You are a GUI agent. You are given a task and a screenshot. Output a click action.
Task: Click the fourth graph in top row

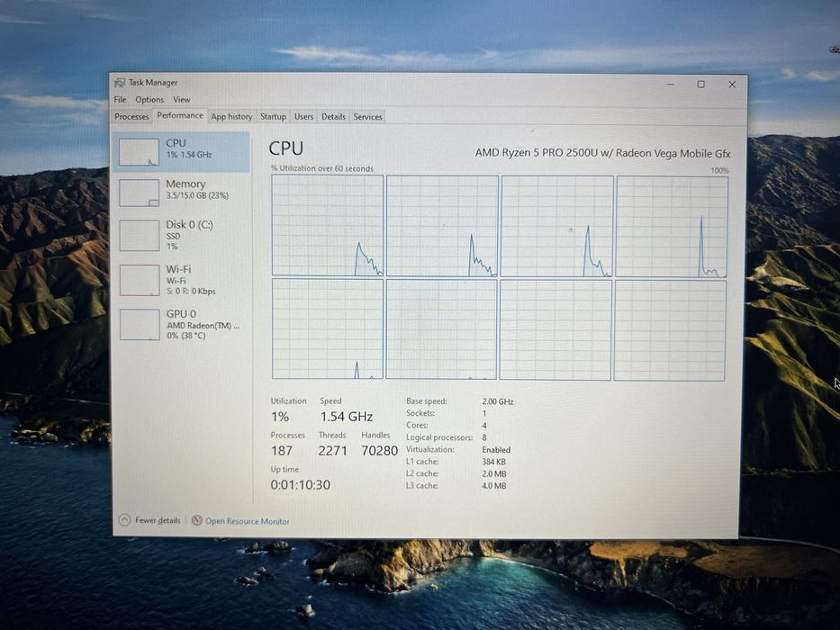[x=672, y=227]
